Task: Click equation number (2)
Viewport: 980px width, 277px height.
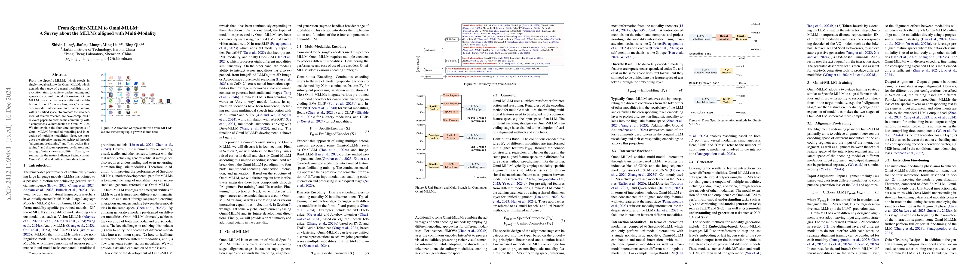Action: coord(367,253)
